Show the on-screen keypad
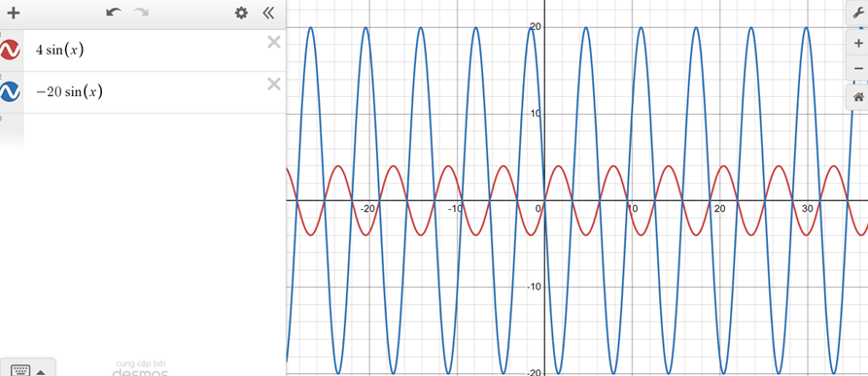The height and width of the screenshot is (376, 868). point(21,370)
